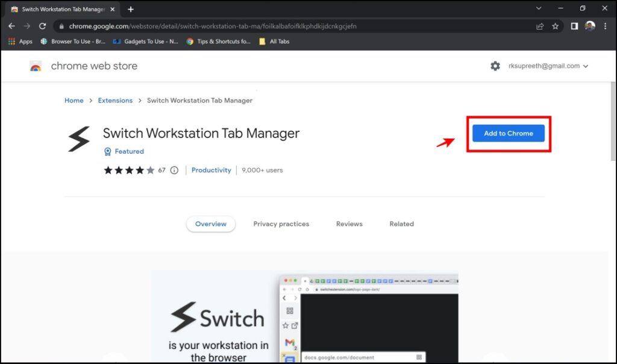The image size is (617, 364).
Task: Open the three-dot Chrome menu
Action: 604,26
